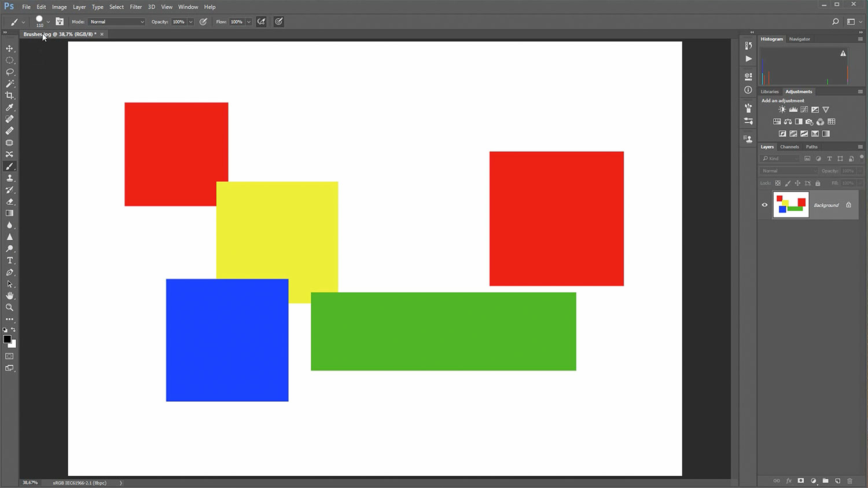Image resolution: width=868 pixels, height=488 pixels.
Task: Expand the Opacity value dropdown arrow
Action: [x=190, y=22]
